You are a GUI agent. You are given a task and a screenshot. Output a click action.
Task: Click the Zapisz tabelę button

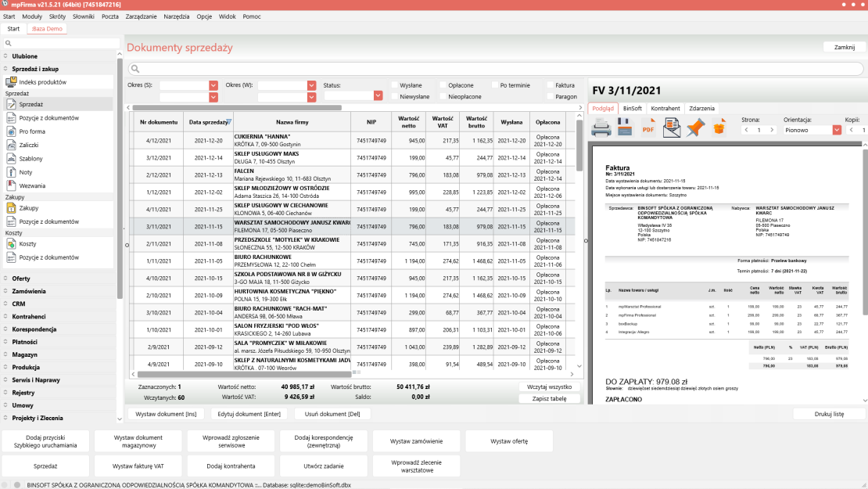[549, 399]
